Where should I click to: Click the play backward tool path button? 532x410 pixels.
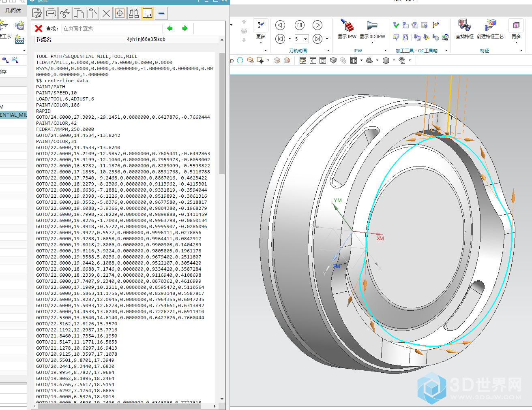(280, 25)
